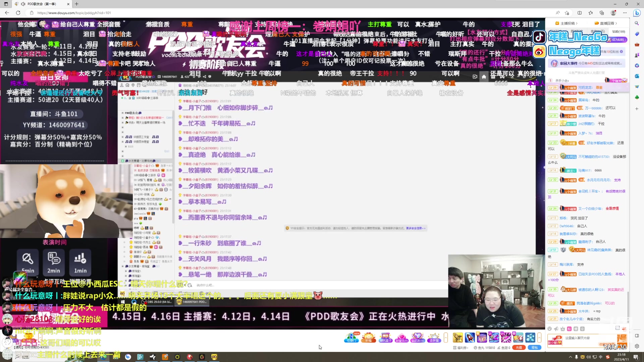This screenshot has height=362, width=644.
Task: Open Edge sidebar Microsoft 365 icon
Action: (637, 65)
